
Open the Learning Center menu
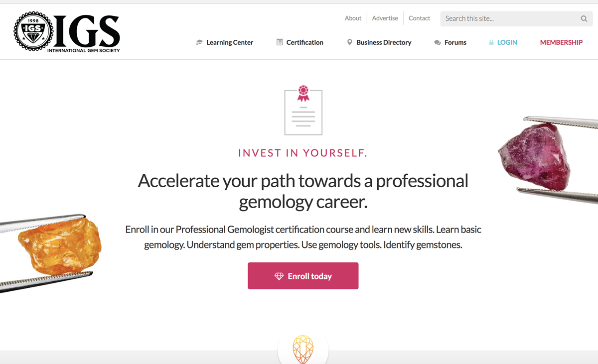(230, 42)
